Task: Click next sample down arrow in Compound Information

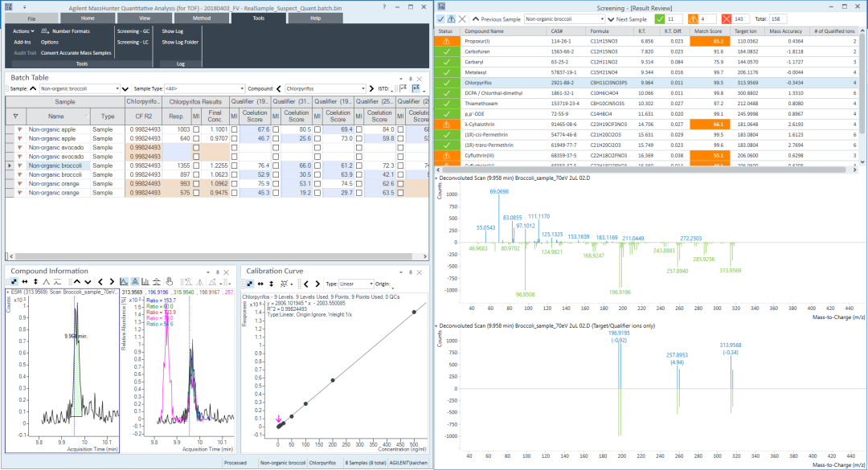Action: [88, 282]
